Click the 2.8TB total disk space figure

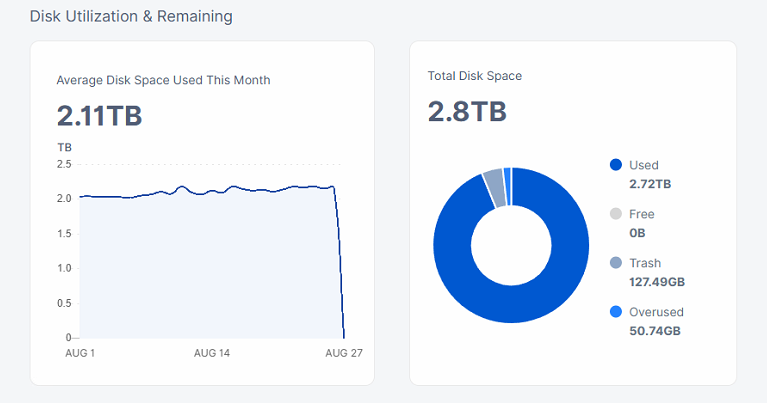466,111
